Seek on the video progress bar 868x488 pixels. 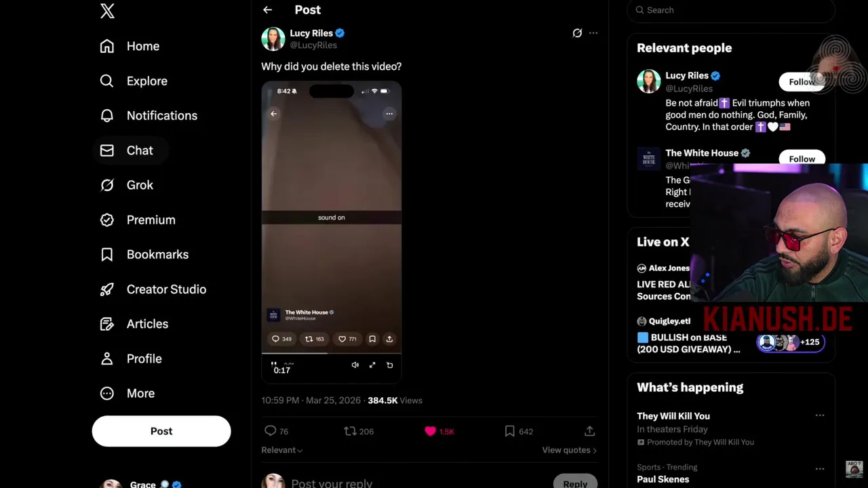[x=332, y=353]
